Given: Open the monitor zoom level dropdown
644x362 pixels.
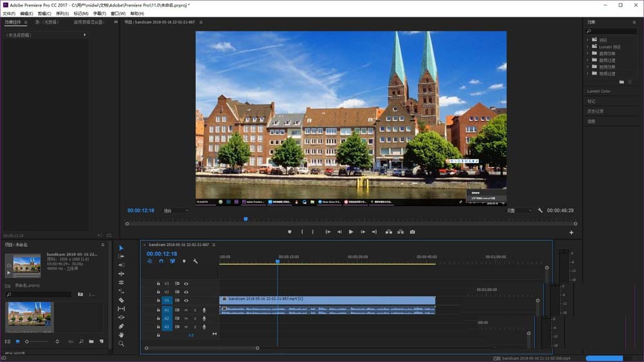Looking at the screenshot, I should (176, 211).
